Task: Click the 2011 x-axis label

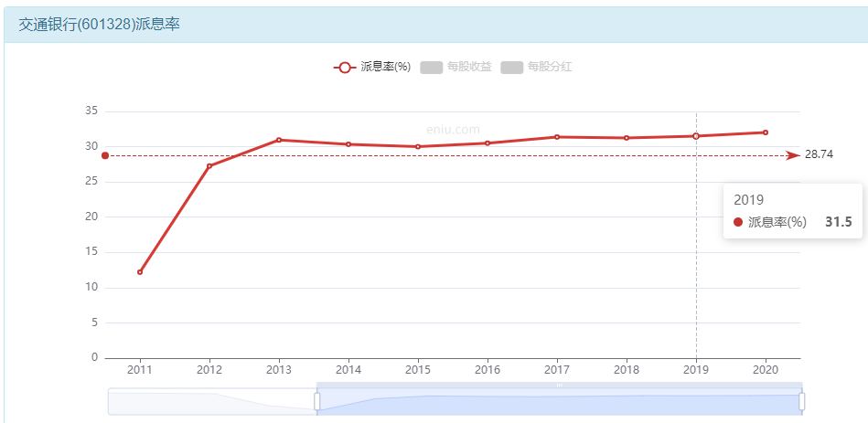Action: (140, 370)
